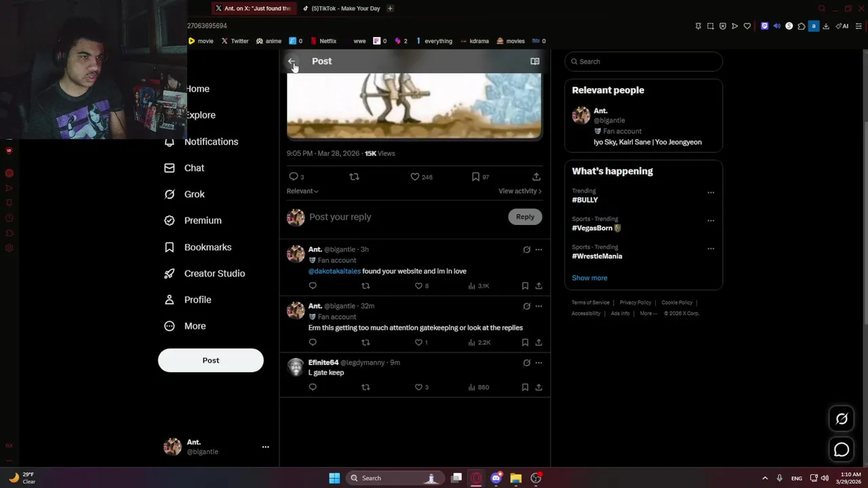Open kdrama bookmark folder
Image resolution: width=868 pixels, height=488 pixels.
475,41
